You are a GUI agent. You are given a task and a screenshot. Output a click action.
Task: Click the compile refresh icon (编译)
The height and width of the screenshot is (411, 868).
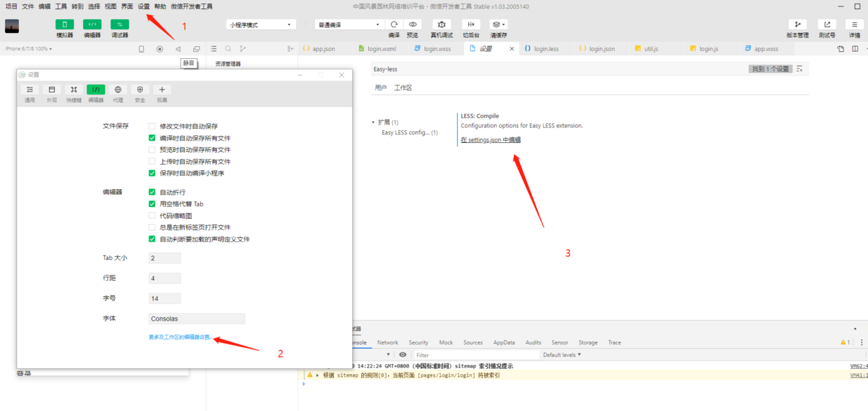[394, 25]
